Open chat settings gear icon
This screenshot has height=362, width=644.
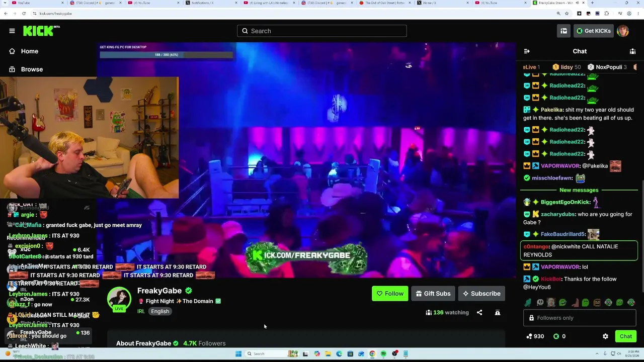pyautogui.click(x=605, y=336)
